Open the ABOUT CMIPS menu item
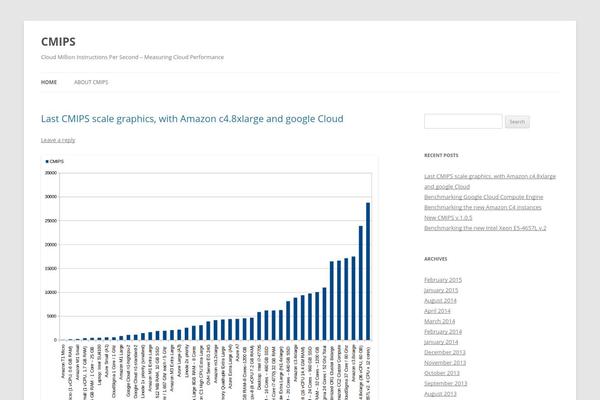Viewport: 600px width, 400px height. click(91, 82)
